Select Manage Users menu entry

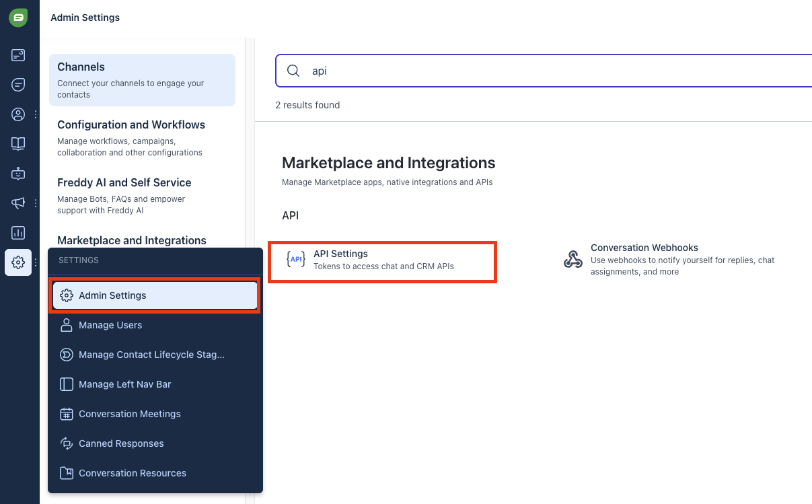[155, 325]
